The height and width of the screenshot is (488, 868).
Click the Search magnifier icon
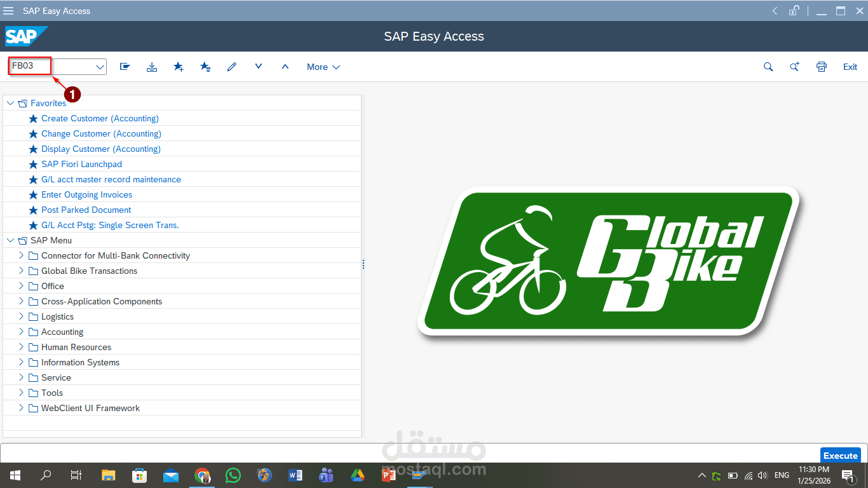(768, 67)
